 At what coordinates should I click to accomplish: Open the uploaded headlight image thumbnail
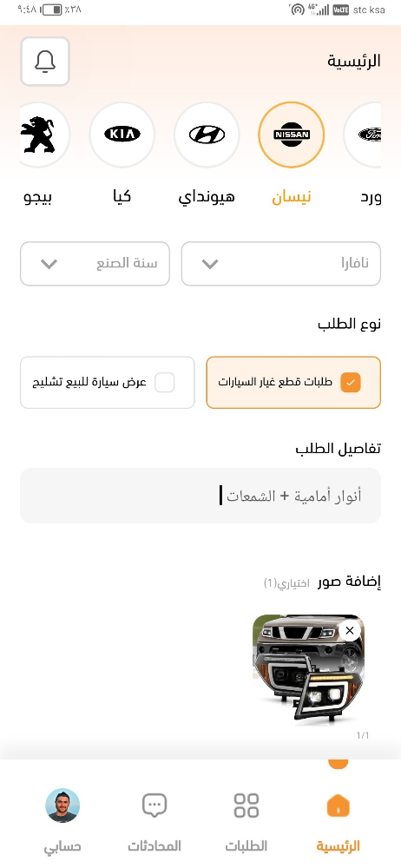click(308, 670)
